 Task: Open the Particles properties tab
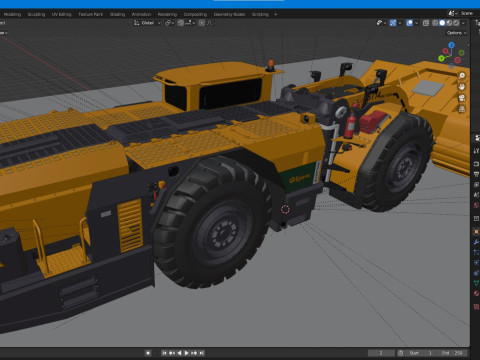pyautogui.click(x=476, y=253)
